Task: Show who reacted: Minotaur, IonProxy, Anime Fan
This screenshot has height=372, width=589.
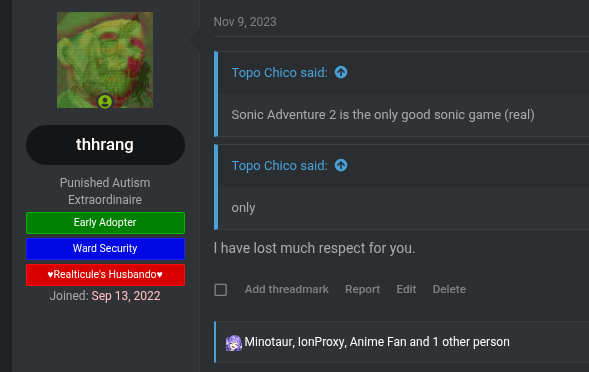Action: click(x=377, y=342)
